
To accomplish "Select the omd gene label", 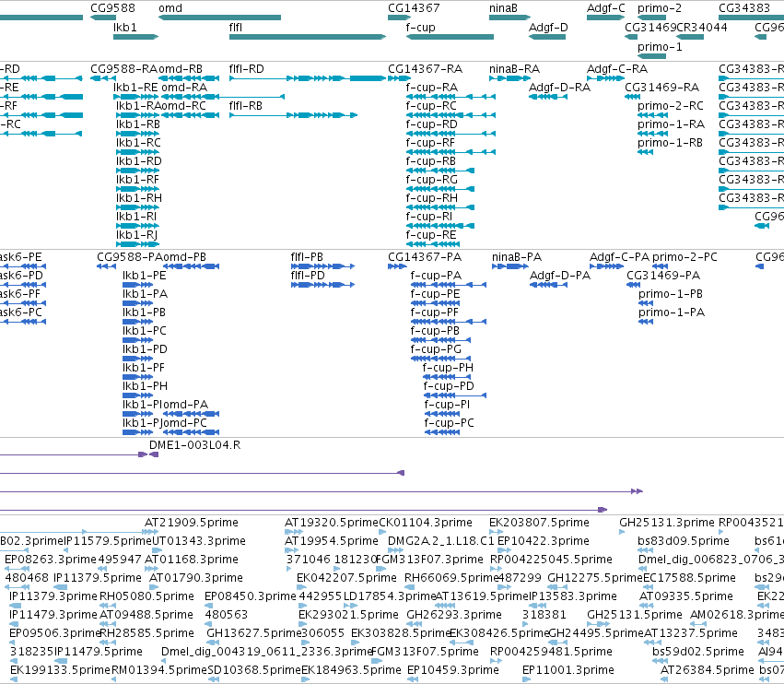I will point(170,8).
